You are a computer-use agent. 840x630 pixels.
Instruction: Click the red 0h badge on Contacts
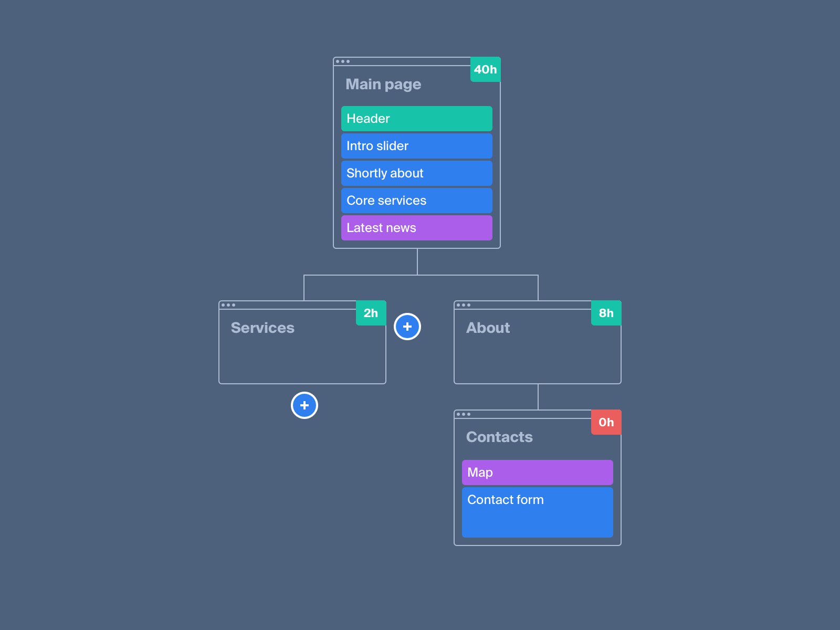coord(606,422)
